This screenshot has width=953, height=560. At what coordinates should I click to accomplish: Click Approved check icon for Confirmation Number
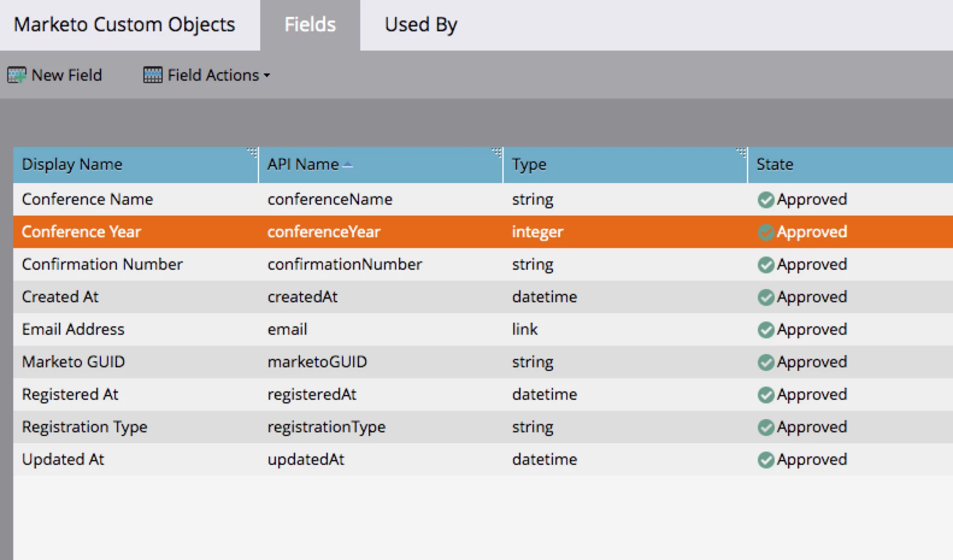click(766, 265)
